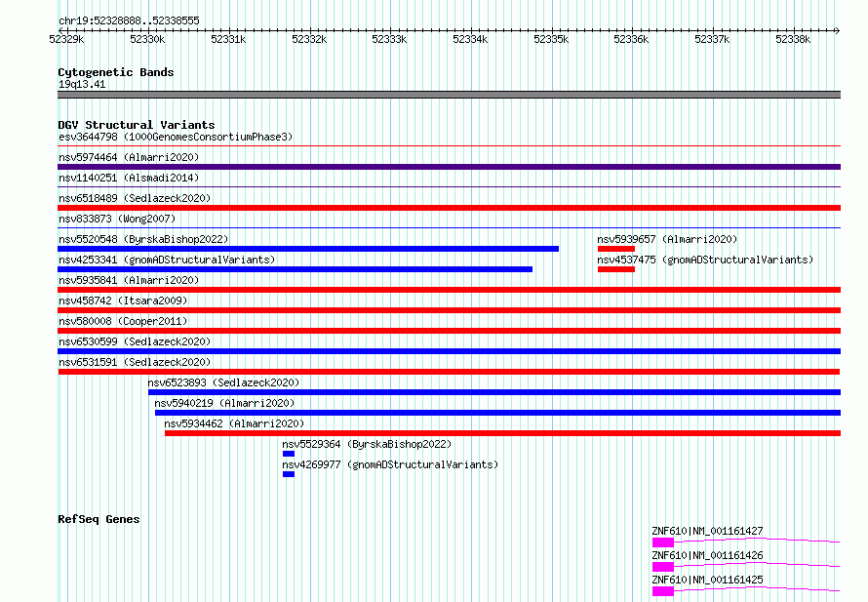Viewport: 868px width, 602px height.
Task: Click the 52335k ruler tick label
Action: tap(551, 39)
